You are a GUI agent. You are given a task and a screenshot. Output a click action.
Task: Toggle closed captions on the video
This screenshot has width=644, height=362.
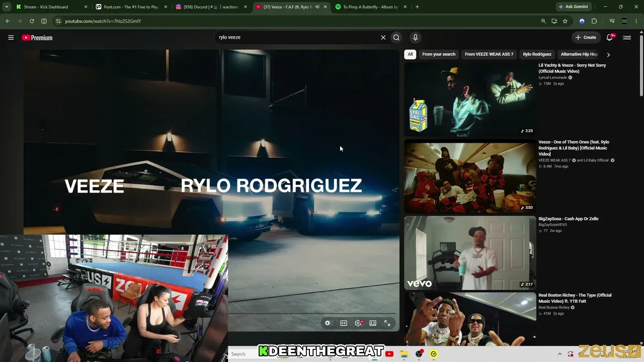[x=344, y=323]
